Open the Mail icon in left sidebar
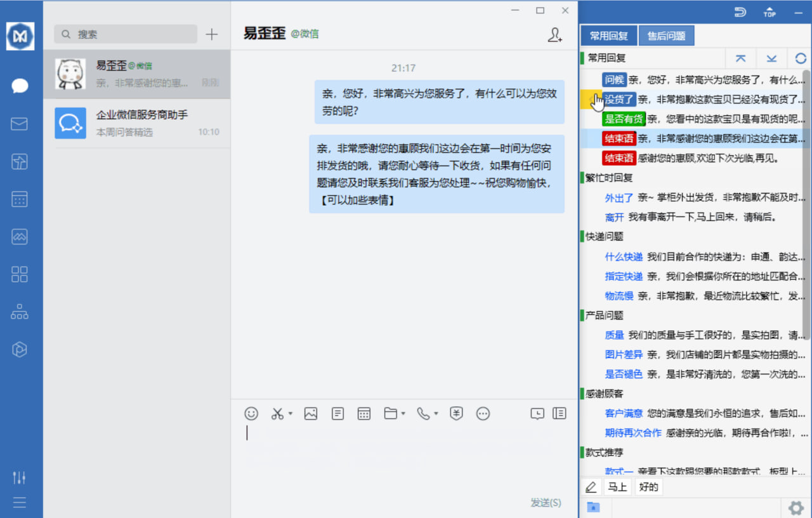The image size is (812, 518). [x=20, y=124]
